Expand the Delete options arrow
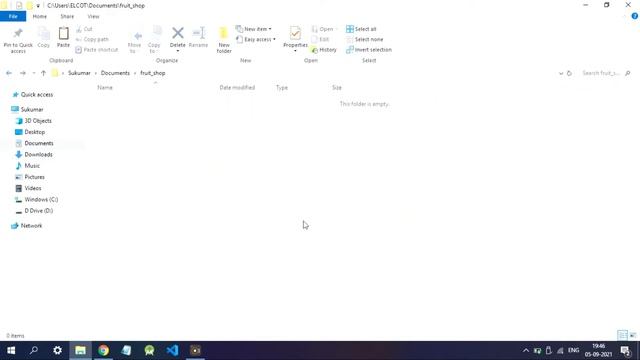 point(178,51)
